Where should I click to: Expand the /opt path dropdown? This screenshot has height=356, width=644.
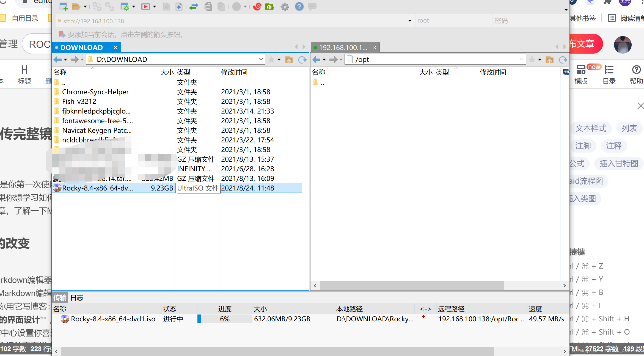pos(521,59)
